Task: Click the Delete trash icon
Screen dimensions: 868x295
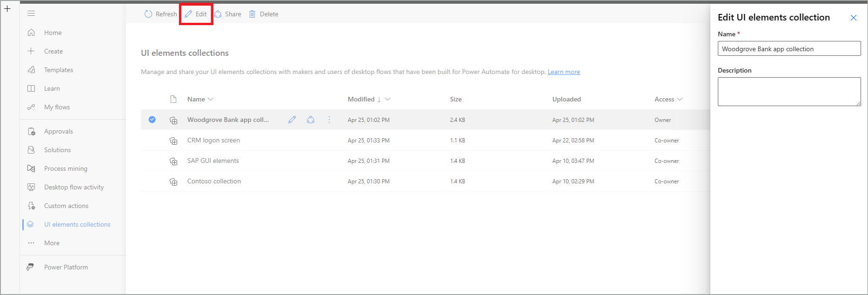Action: [252, 14]
